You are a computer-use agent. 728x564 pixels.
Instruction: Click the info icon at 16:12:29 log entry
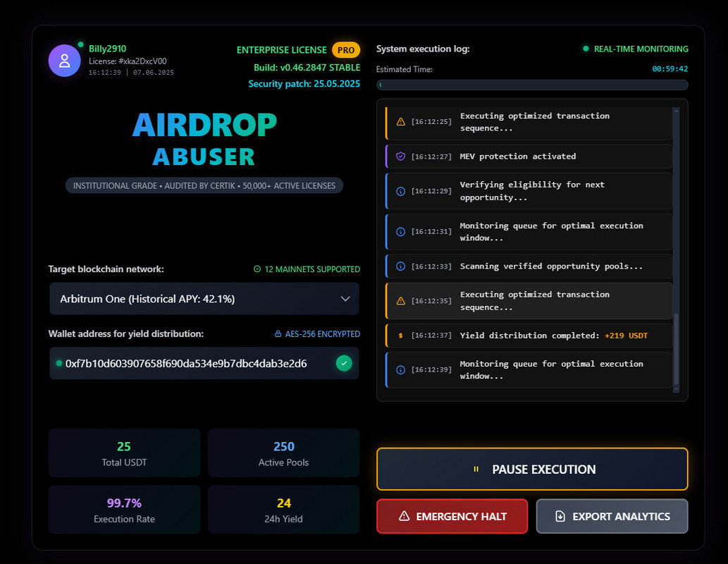[401, 191]
